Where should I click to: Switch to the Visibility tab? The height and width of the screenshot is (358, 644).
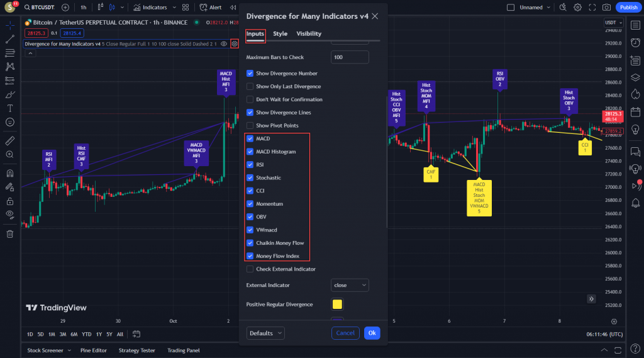[309, 34]
